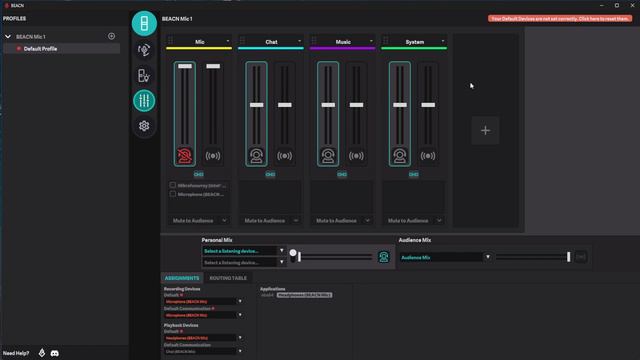The width and height of the screenshot is (640, 360).
Task: Open the Chat channel header dropdown arrow
Action: coord(299,41)
